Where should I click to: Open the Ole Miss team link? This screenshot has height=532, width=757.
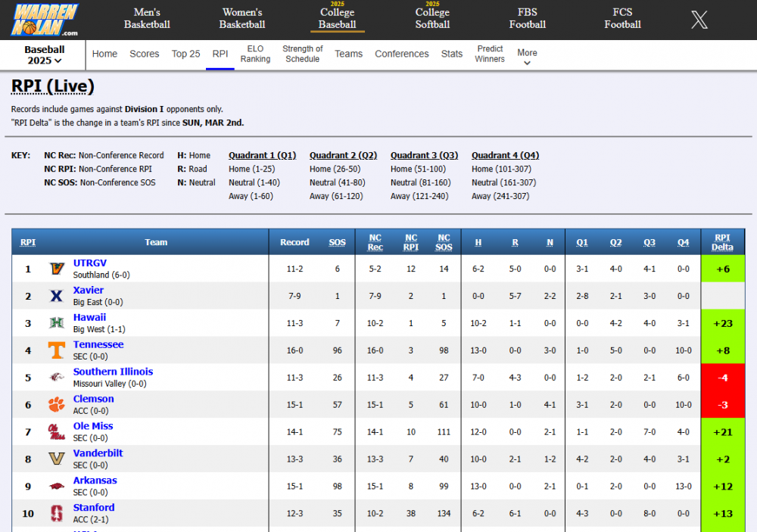pos(93,426)
